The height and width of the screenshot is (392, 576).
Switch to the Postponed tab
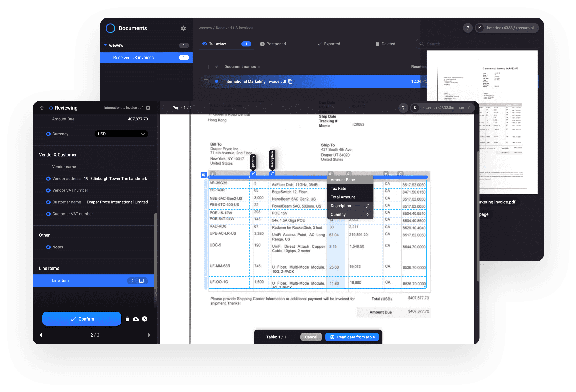[284, 44]
